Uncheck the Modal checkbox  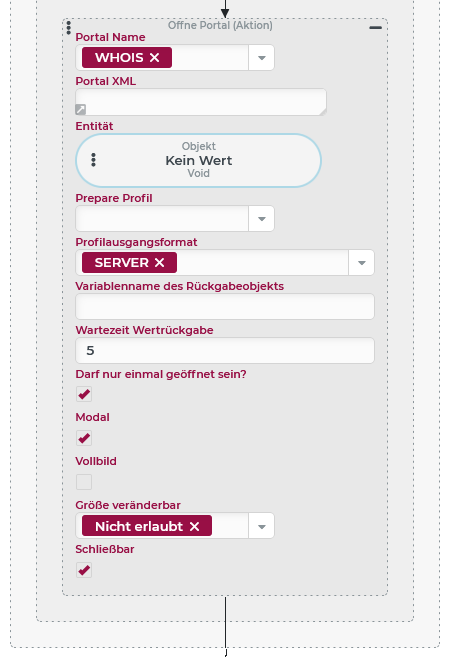point(84,438)
